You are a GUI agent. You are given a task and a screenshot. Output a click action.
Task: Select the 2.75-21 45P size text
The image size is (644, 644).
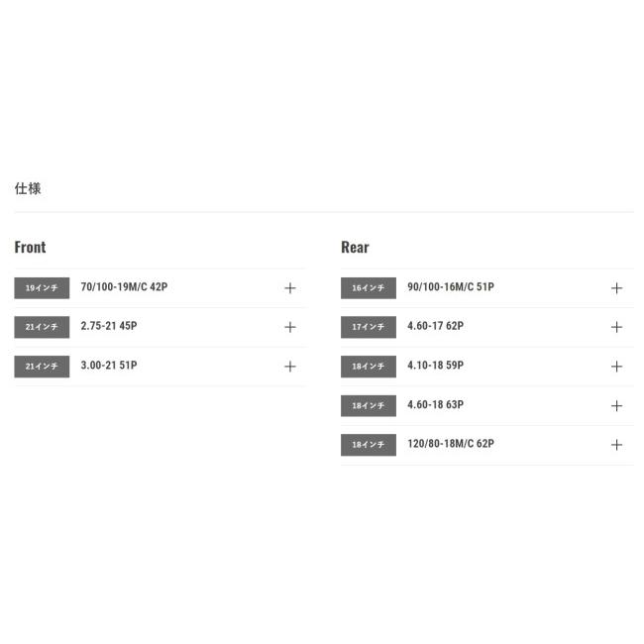110,326
